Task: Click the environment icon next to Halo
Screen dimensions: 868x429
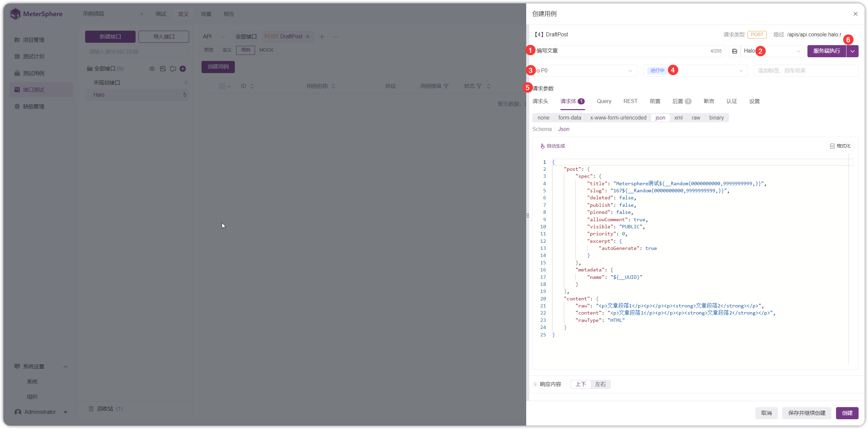Action: (735, 51)
